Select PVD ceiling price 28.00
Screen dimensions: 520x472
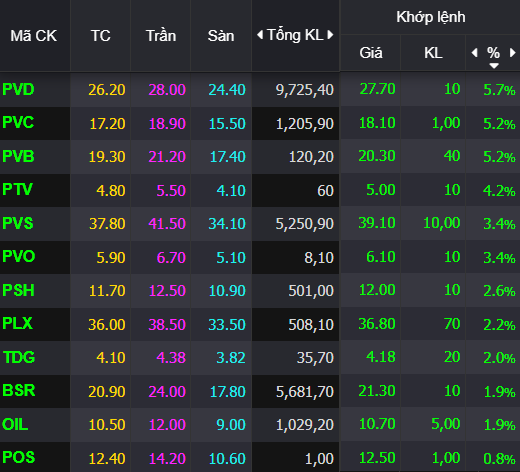pos(167,90)
